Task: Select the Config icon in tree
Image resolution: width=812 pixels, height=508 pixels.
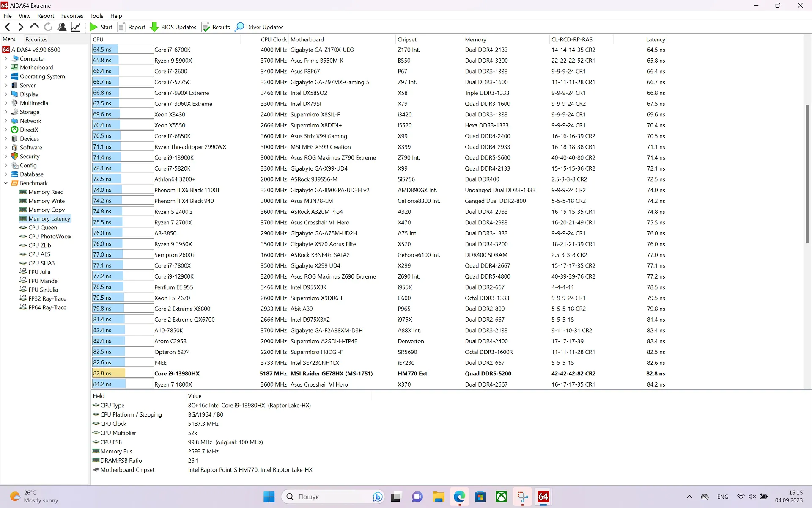Action: [15, 166]
